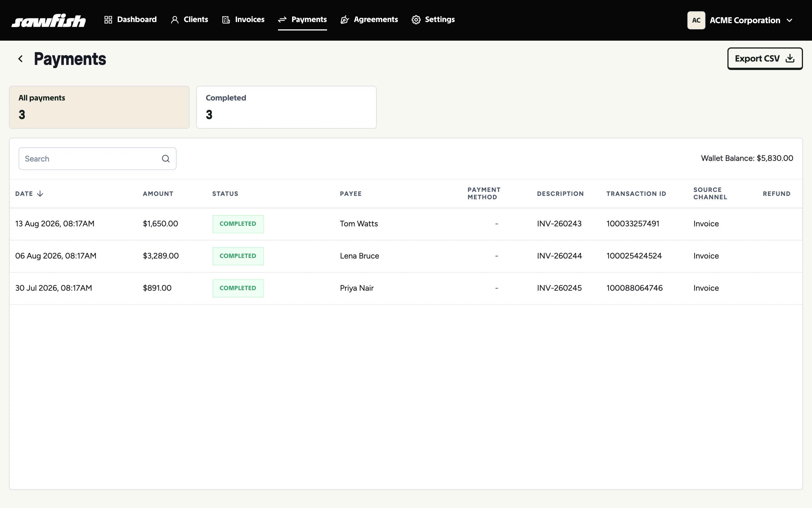Click the back arrow beside Payments
Screen dimensions: 812x508
21,59
